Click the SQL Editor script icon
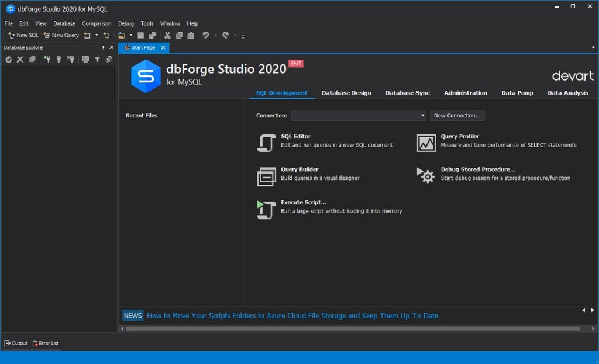 point(266,143)
